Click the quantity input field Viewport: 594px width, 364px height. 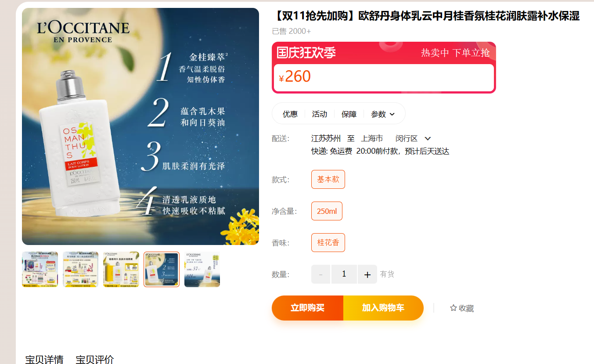click(x=344, y=274)
